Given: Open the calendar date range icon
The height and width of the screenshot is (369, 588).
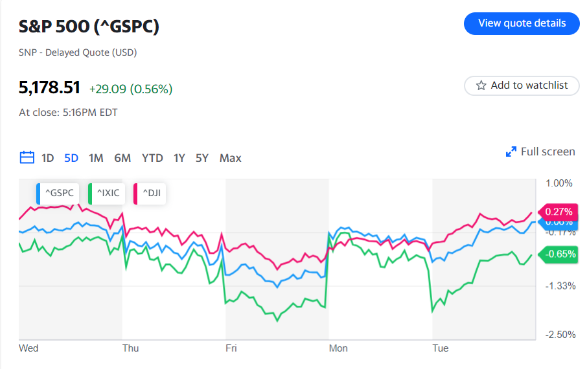Looking at the screenshot, I should pyautogui.click(x=27, y=158).
